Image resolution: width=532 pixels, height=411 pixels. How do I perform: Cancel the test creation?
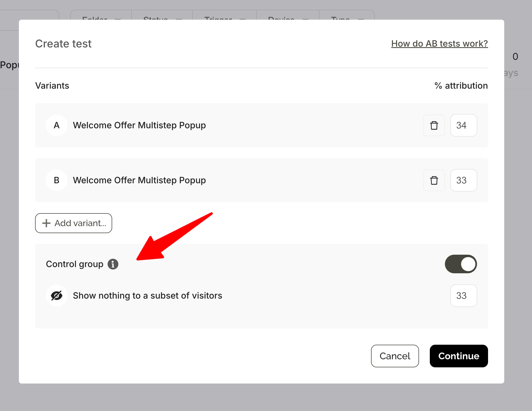click(x=395, y=356)
